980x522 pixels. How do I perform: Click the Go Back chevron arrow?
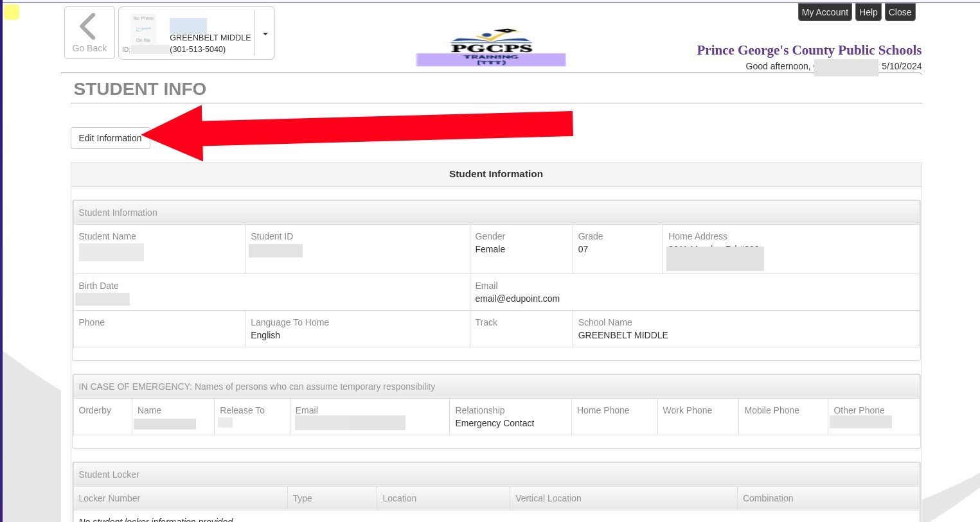coord(88,28)
